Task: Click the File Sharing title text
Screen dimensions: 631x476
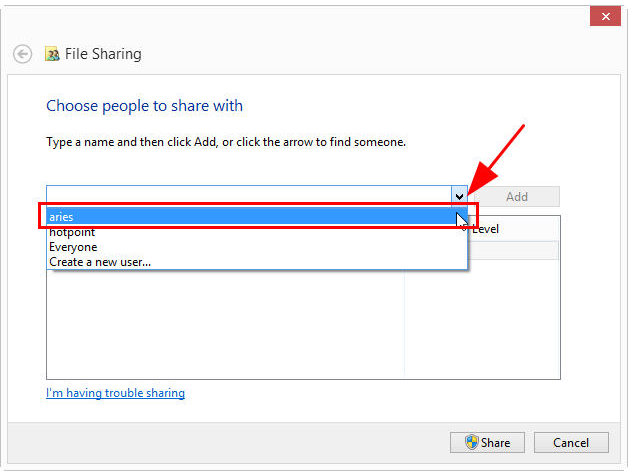Action: 103,54
